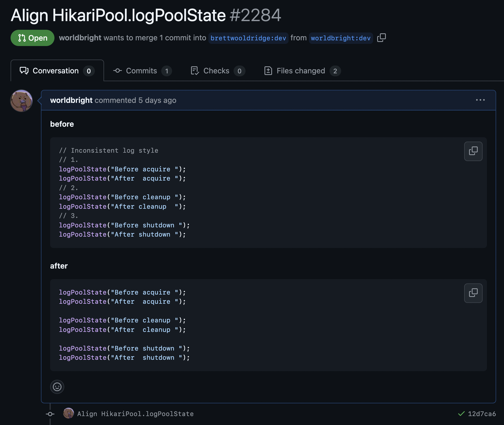Screen dimensions: 504x425
Task: View the green check status on the commit
Action: (x=461, y=413)
